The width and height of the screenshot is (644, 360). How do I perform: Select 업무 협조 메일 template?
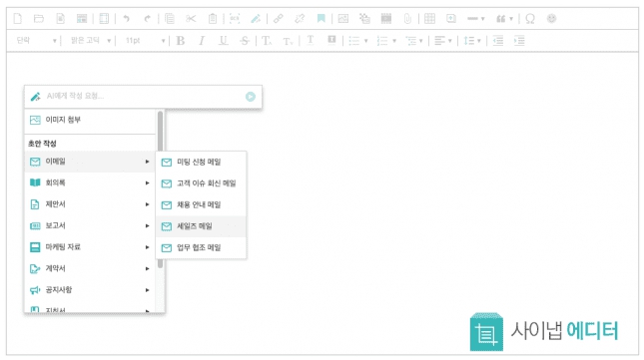tap(202, 247)
